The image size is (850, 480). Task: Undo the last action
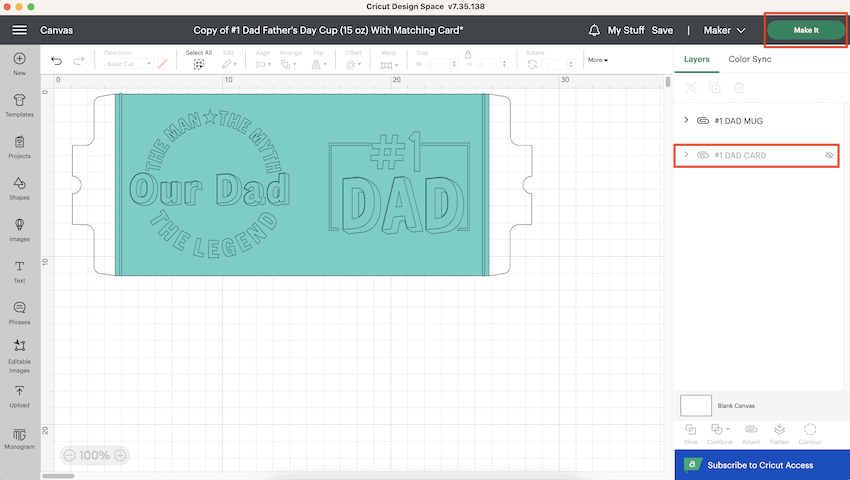[x=56, y=61]
